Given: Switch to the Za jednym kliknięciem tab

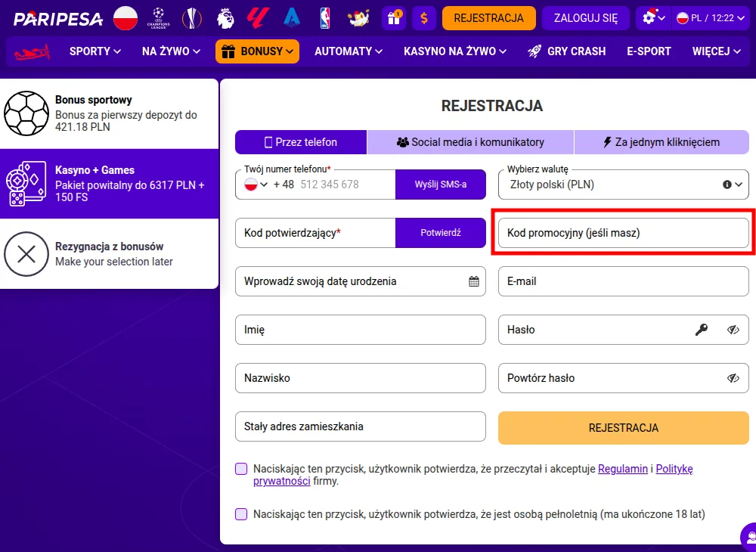Looking at the screenshot, I should pos(661,141).
